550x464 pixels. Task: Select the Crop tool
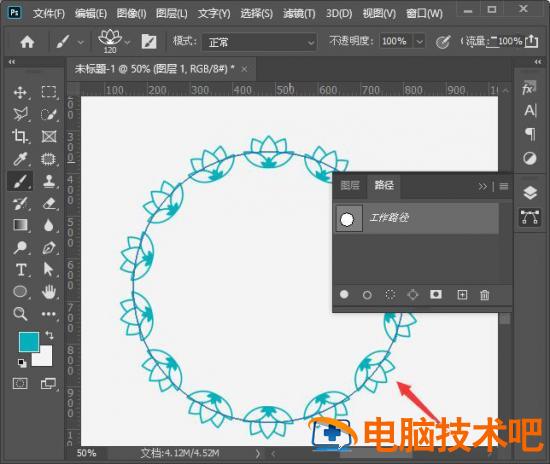[20, 136]
